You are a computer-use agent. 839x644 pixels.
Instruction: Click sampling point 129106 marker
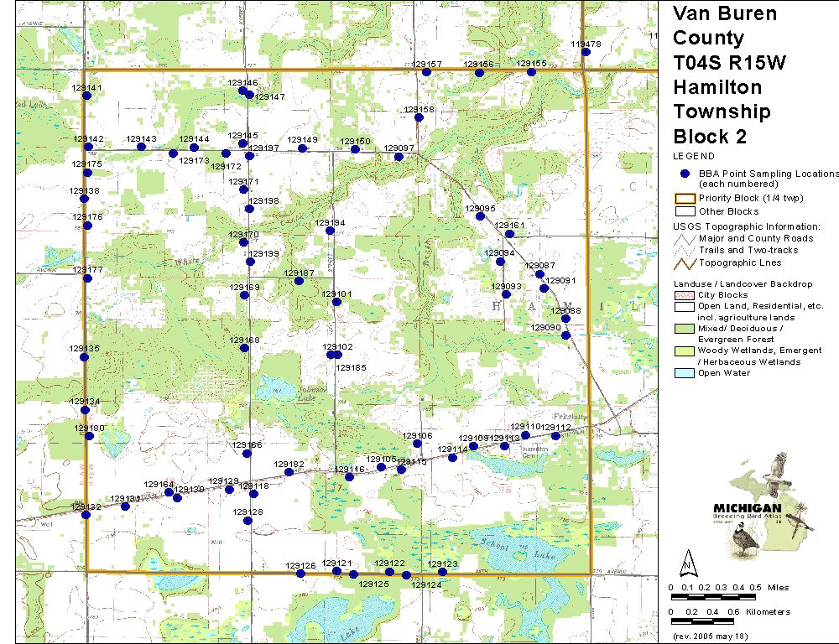(x=418, y=444)
